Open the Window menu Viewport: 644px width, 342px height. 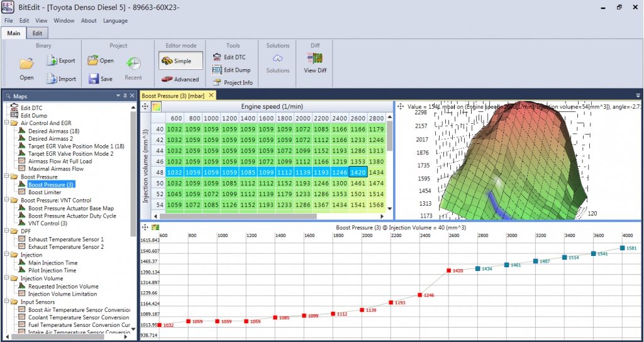point(64,21)
